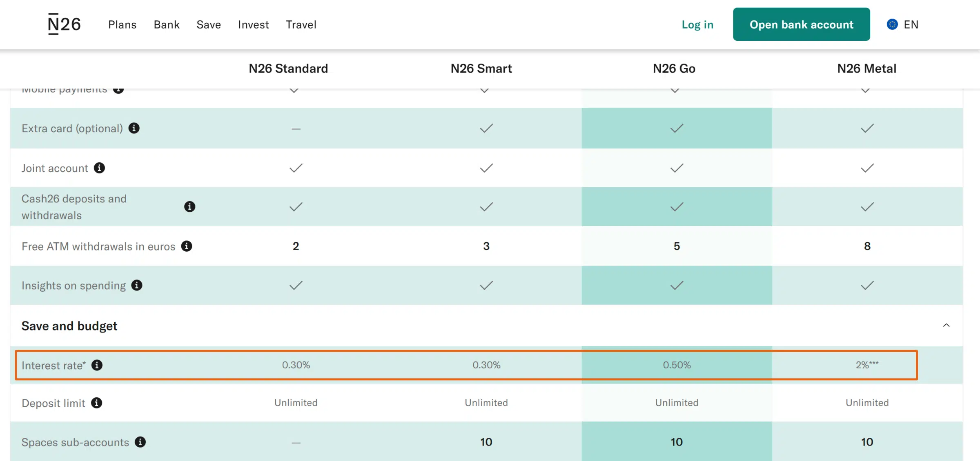Collapse the Save and budget section
Screen dimensions: 980x461
tap(946, 325)
